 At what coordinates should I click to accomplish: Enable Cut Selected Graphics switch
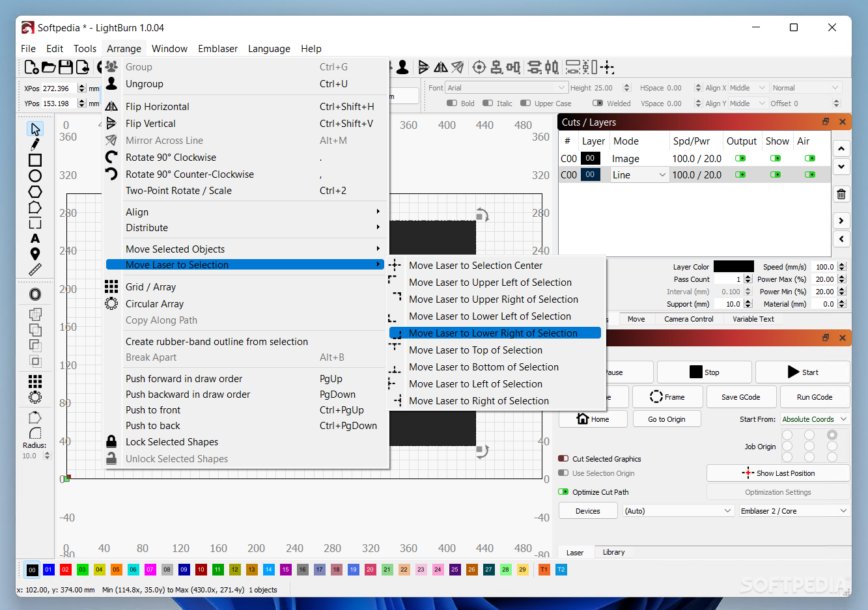(x=563, y=458)
